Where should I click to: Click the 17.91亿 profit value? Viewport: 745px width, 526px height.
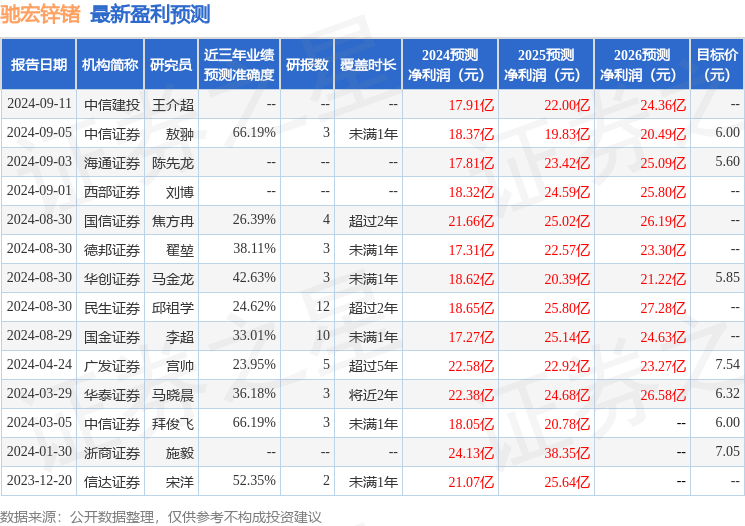[x=471, y=105]
